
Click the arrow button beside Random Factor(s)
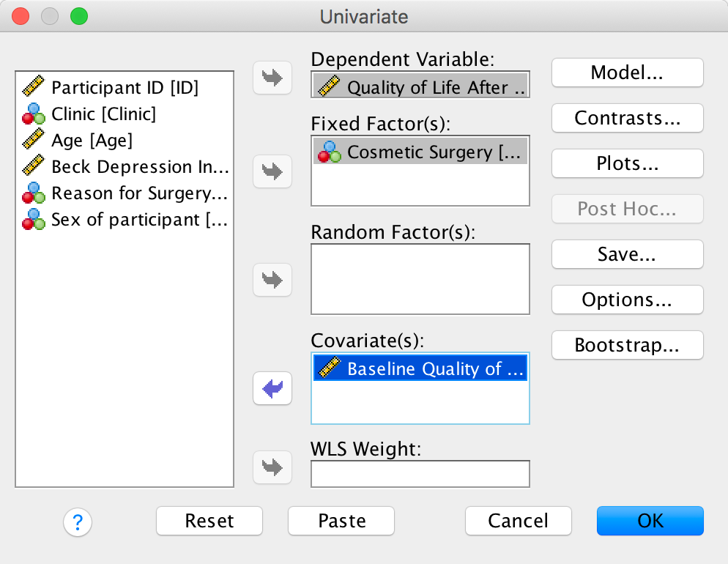click(272, 280)
